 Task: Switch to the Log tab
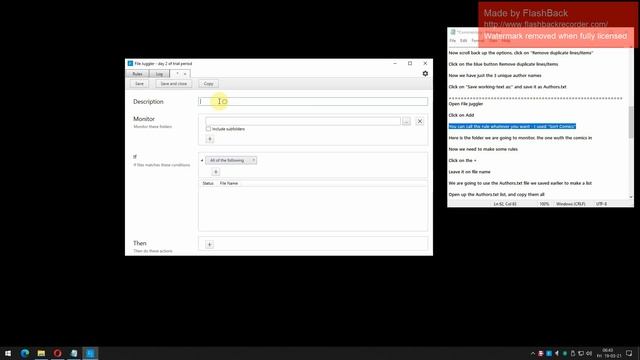(x=159, y=74)
